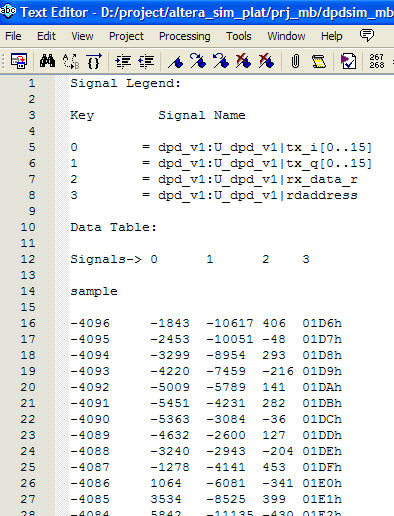
Task: Click the value 1064 on line 26
Action: click(x=166, y=483)
